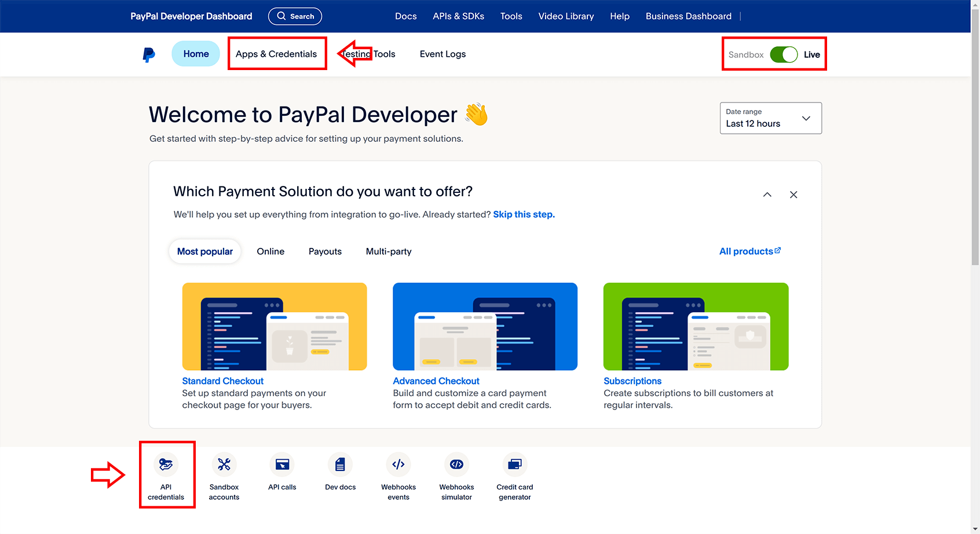The image size is (980, 534).
Task: Open the Dev docs shortcut
Action: [x=341, y=472]
